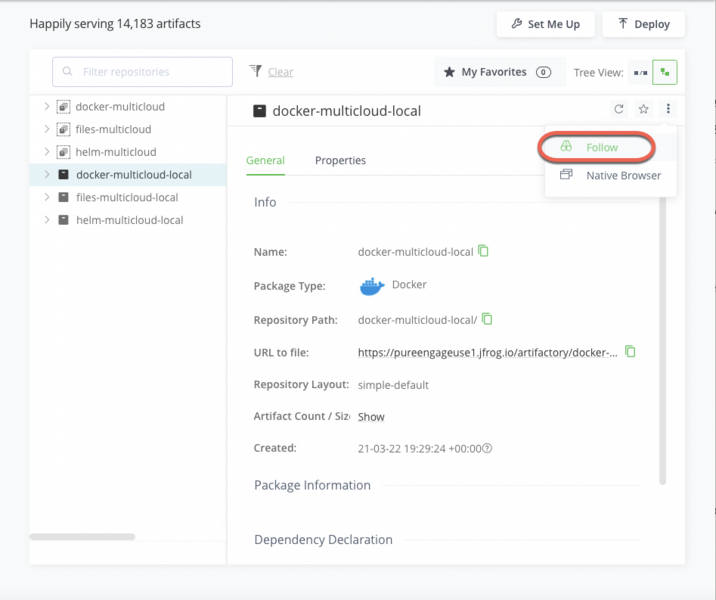The image size is (716, 600).
Task: Select files-multicloud in the tree
Action: click(113, 129)
